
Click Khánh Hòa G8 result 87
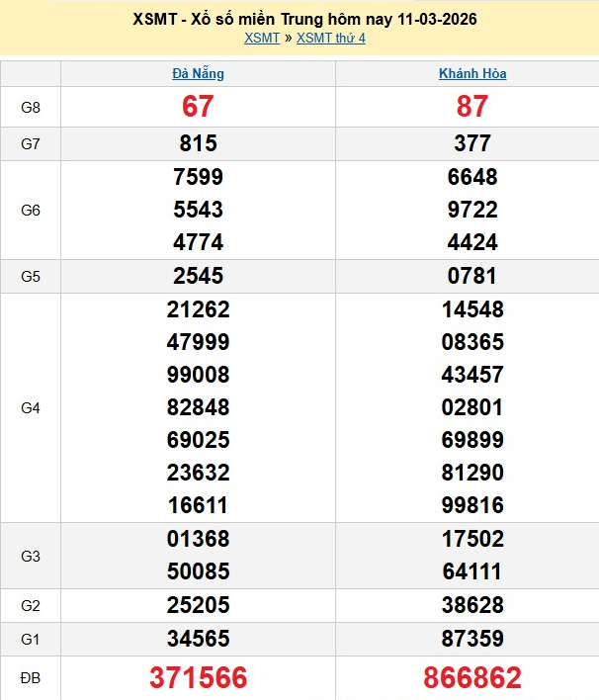coord(472,107)
